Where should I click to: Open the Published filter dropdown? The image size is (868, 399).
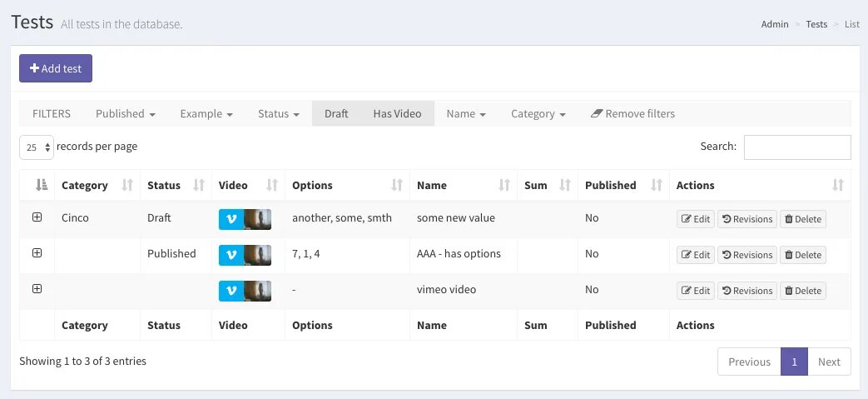pos(126,114)
